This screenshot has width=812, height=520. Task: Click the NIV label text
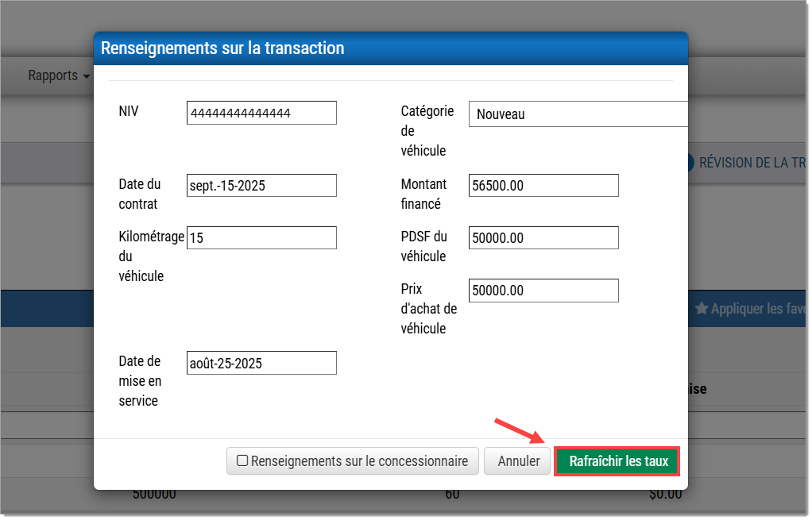pos(129,111)
